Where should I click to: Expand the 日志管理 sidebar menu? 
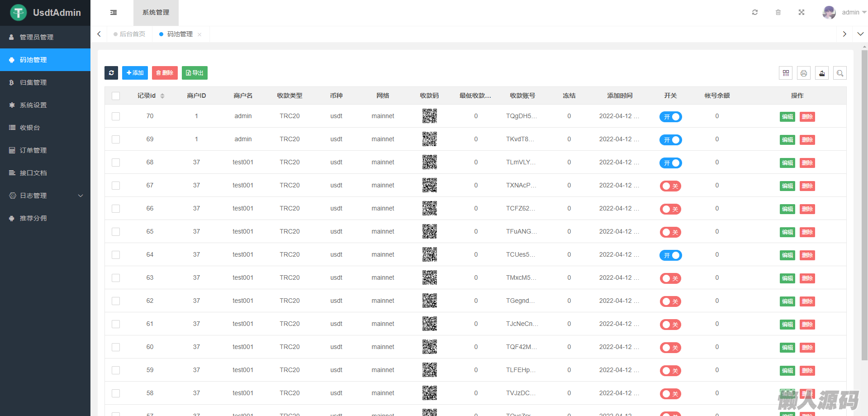(45, 196)
